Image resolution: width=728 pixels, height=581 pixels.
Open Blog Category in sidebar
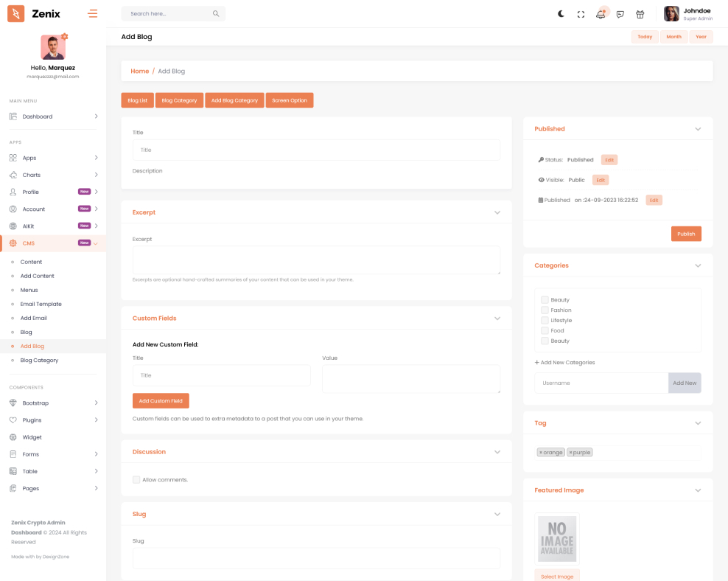pyautogui.click(x=39, y=361)
